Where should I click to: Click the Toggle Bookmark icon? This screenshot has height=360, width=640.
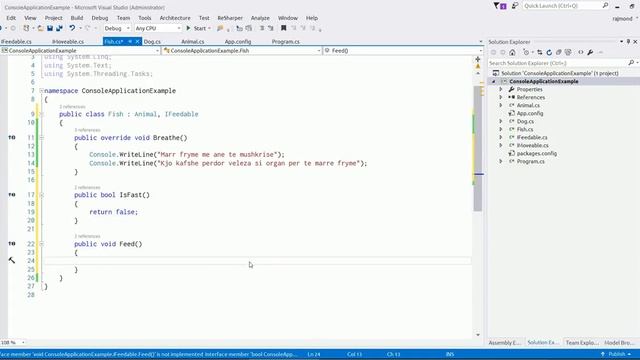pos(283,28)
